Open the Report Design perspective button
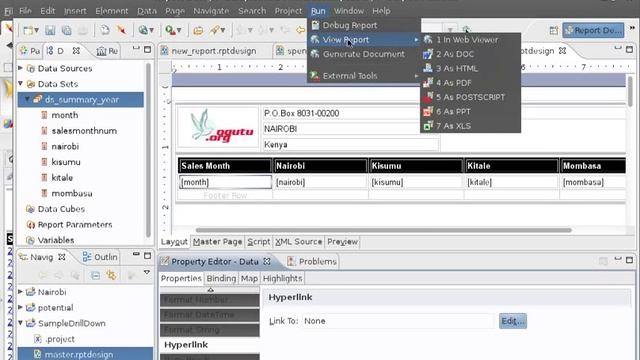The image size is (640, 360). (x=593, y=30)
